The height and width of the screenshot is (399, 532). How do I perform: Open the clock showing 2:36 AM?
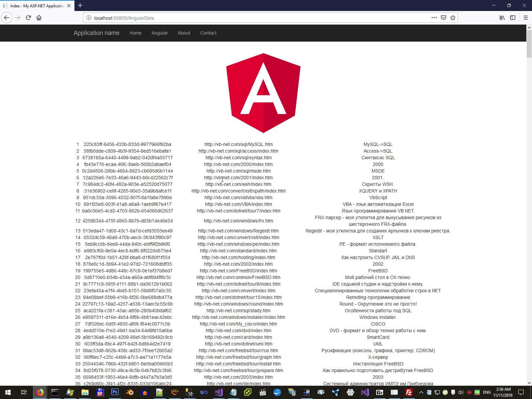click(503, 392)
